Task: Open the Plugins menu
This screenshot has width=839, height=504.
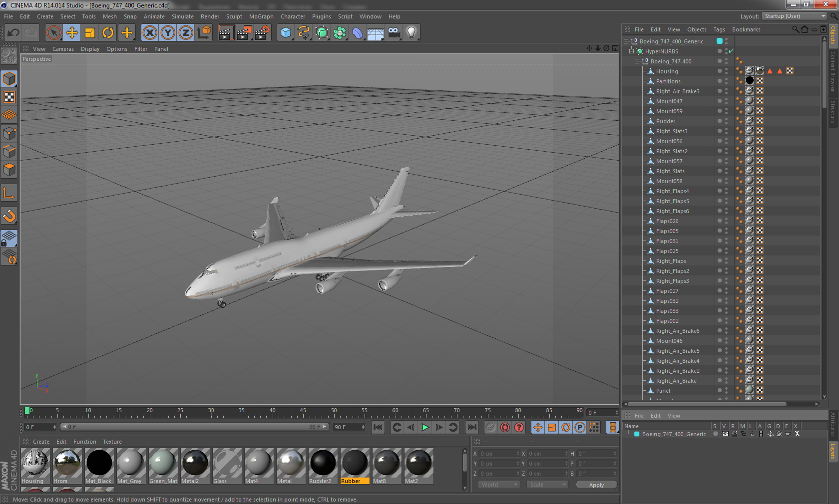Action: [322, 16]
